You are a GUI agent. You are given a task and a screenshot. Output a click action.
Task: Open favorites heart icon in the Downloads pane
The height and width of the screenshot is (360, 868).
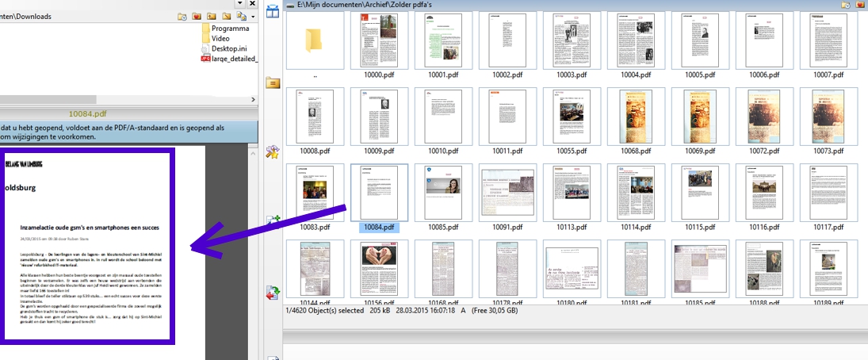(197, 17)
